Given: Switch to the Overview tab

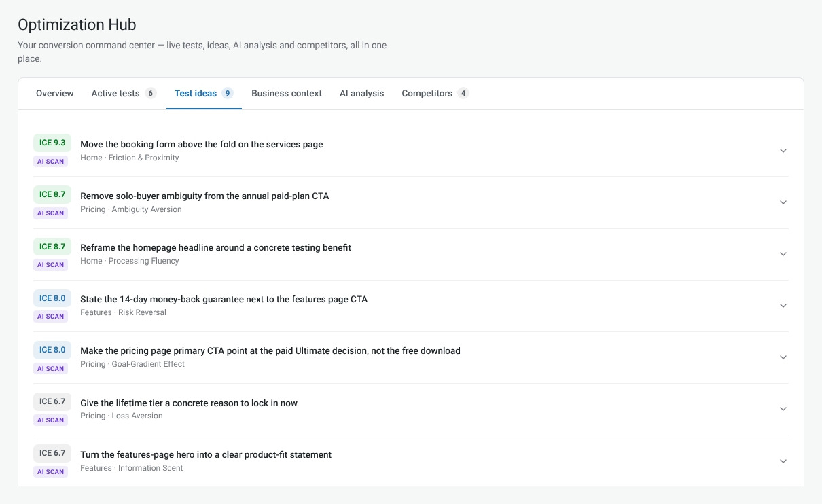Looking at the screenshot, I should [x=54, y=94].
